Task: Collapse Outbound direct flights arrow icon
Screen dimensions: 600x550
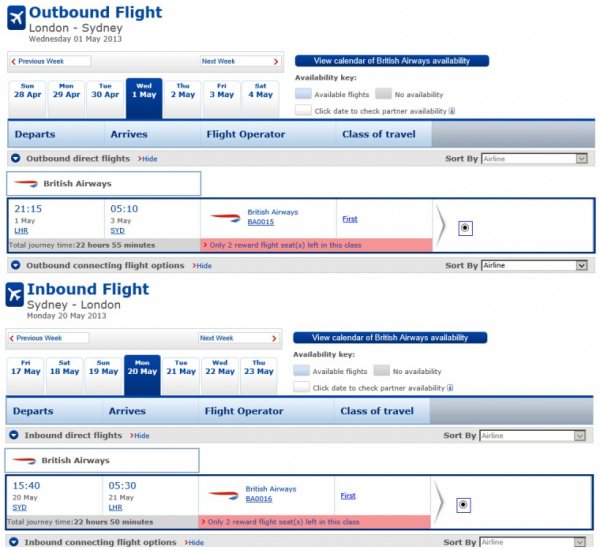Action: (x=15, y=159)
